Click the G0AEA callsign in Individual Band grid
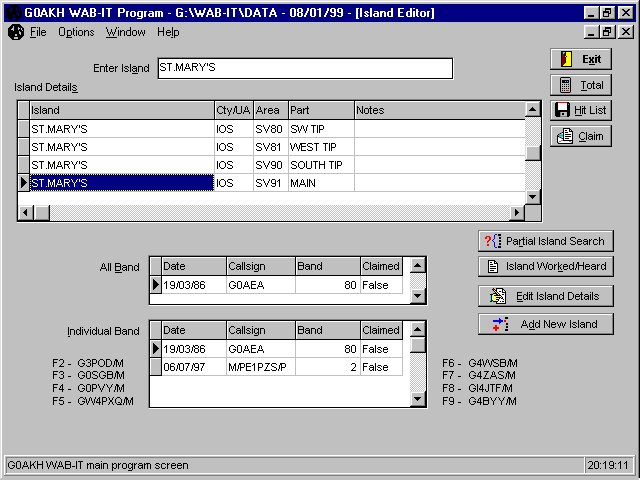 [x=261, y=349]
